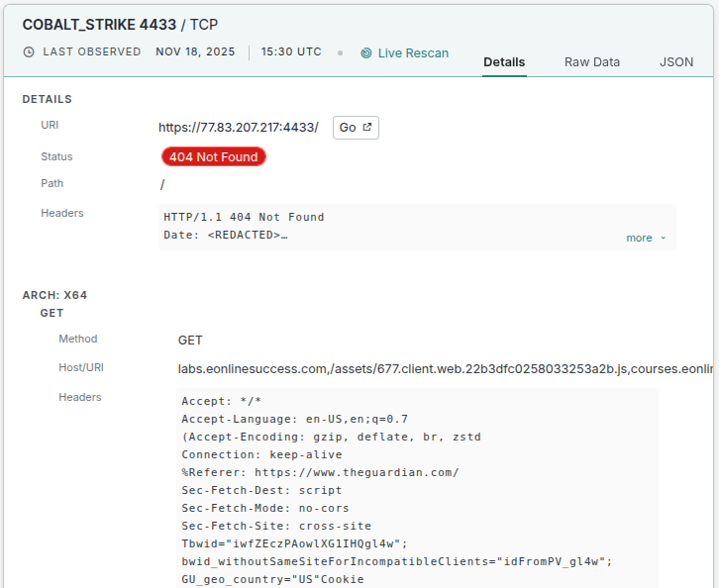The height and width of the screenshot is (588, 719).
Task: Click the URI https://77.83.207.217:4433/ text
Action: [239, 128]
